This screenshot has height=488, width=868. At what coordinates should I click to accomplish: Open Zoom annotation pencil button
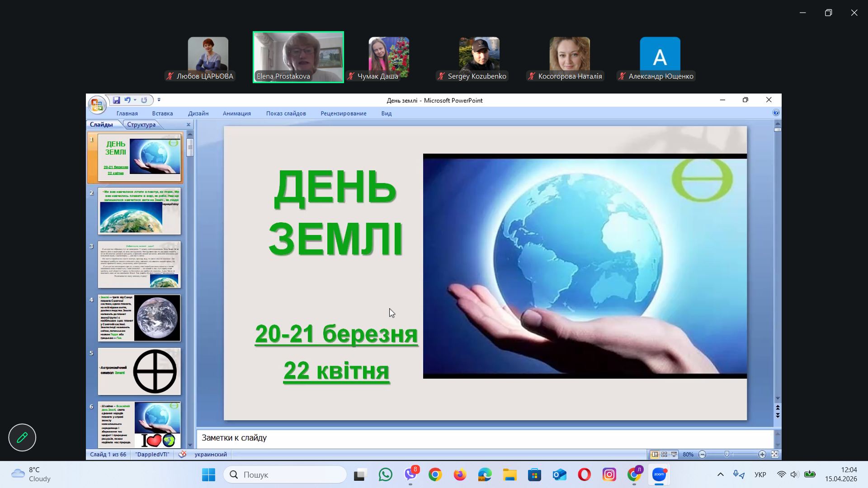point(22,437)
